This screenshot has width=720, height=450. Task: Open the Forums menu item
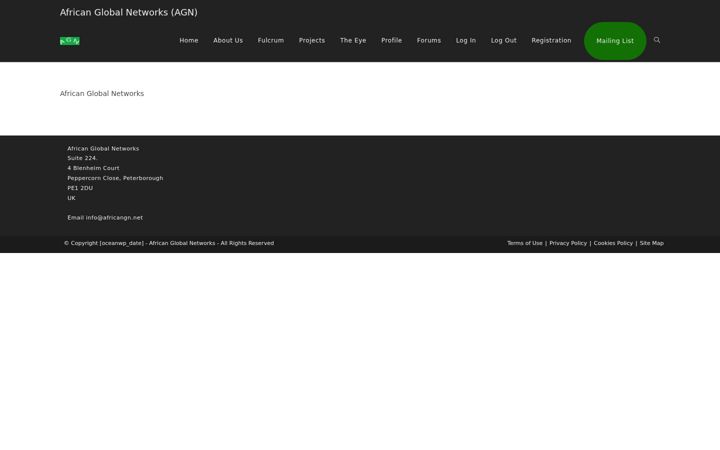coord(429,40)
